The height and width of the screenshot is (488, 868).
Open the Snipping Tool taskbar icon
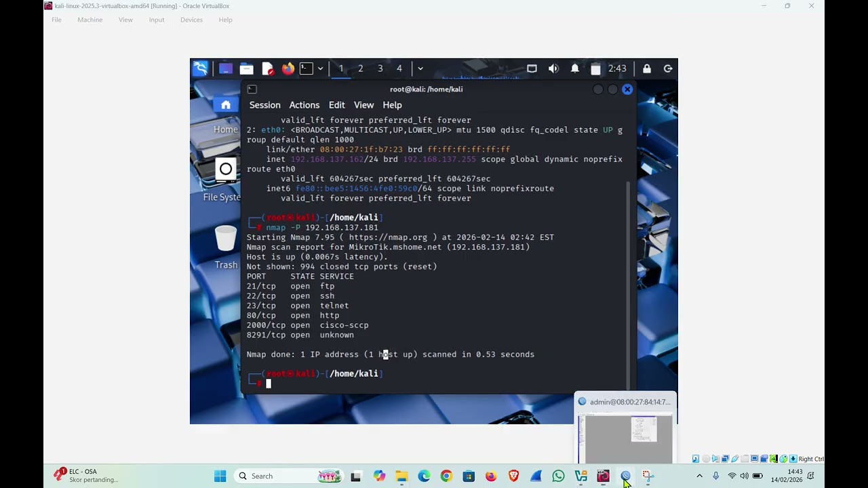[x=648, y=476]
